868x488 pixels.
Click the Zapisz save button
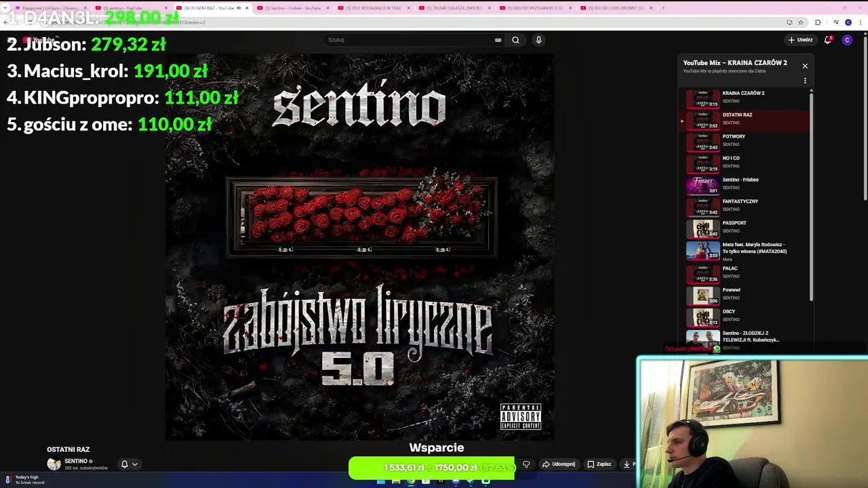pos(599,464)
